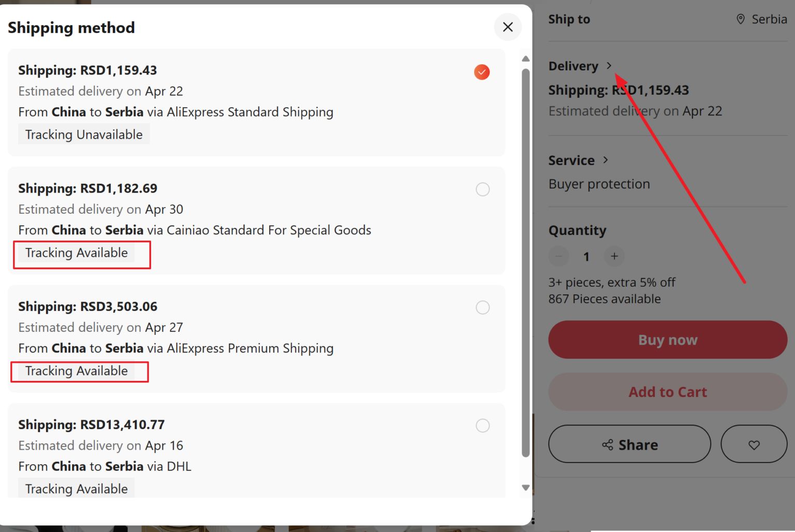Select the DHL shipping radio button
The height and width of the screenshot is (532, 795).
pos(483,425)
